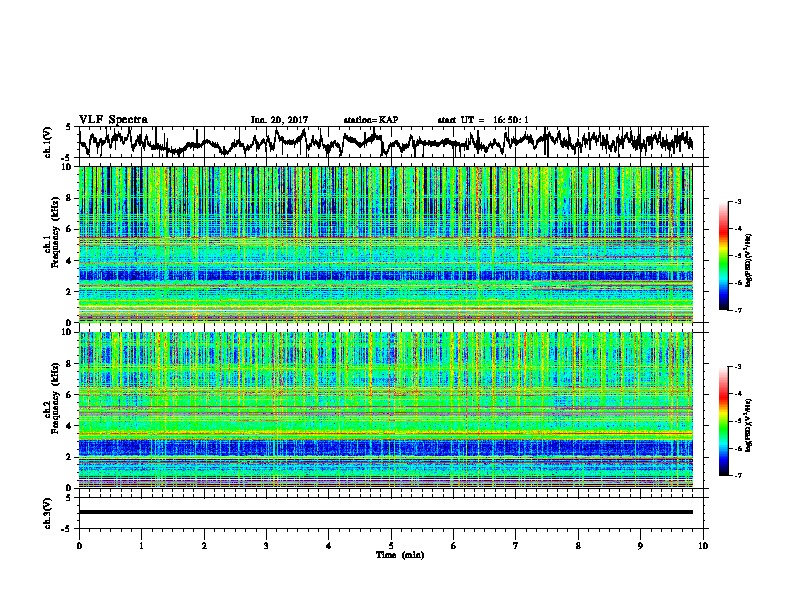Click the "start UT = 16:50: 1" header text
This screenshot has height=612, width=792.
(x=483, y=120)
